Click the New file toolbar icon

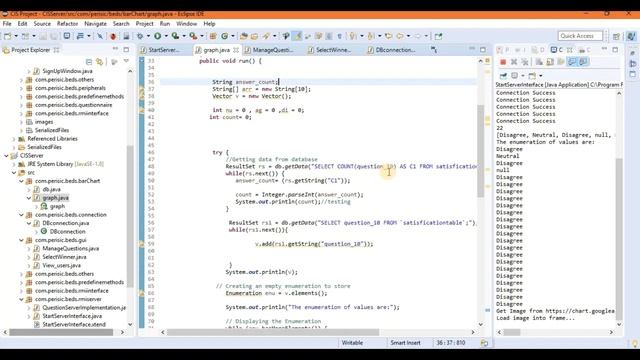click(x=7, y=36)
